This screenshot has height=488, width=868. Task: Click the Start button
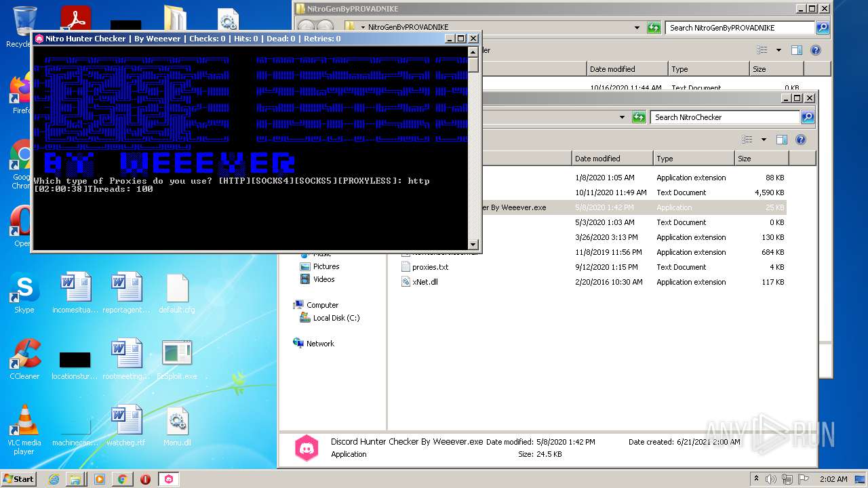tap(19, 479)
